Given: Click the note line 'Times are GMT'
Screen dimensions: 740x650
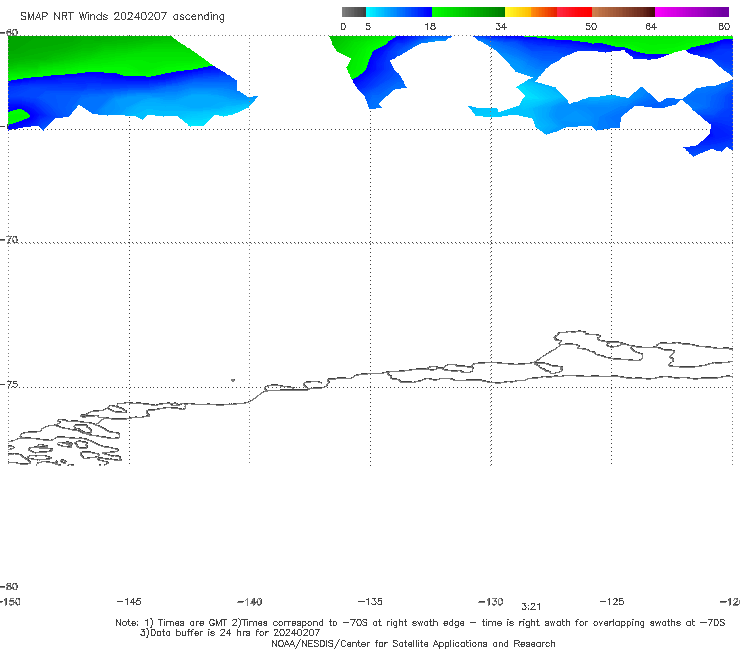Looking at the screenshot, I should click(x=193, y=623).
